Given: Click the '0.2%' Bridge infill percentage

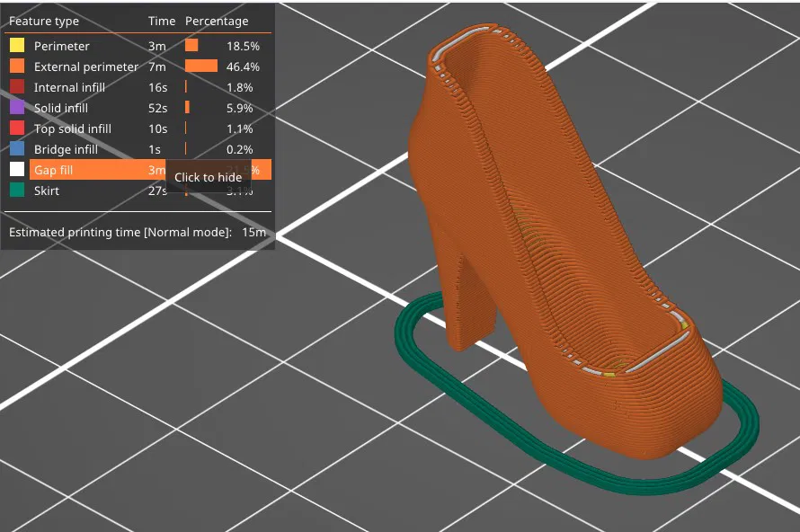Looking at the screenshot, I should pos(240,149).
